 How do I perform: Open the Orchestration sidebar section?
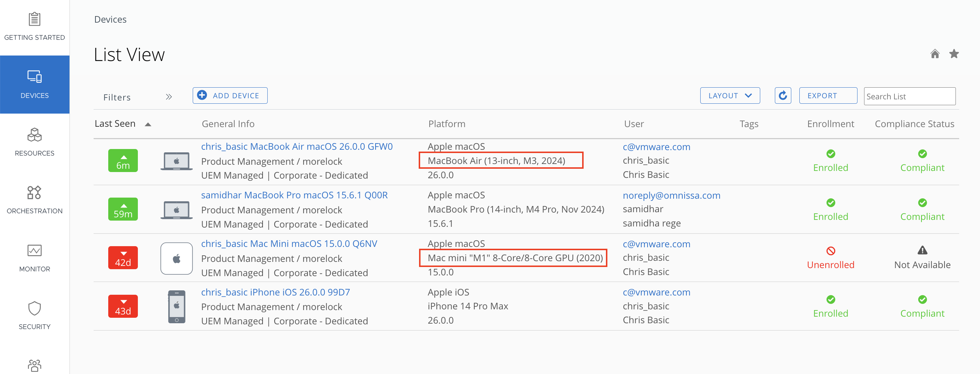[35, 200]
